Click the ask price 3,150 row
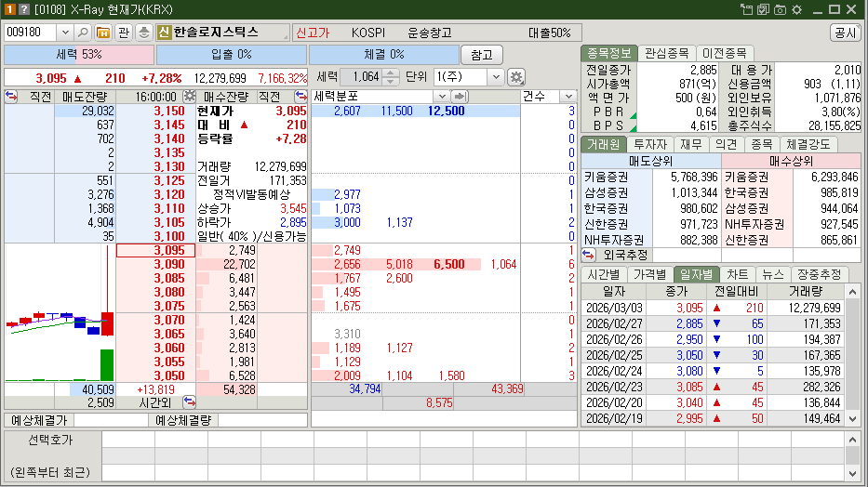This screenshot has height=487, width=868. [x=142, y=111]
